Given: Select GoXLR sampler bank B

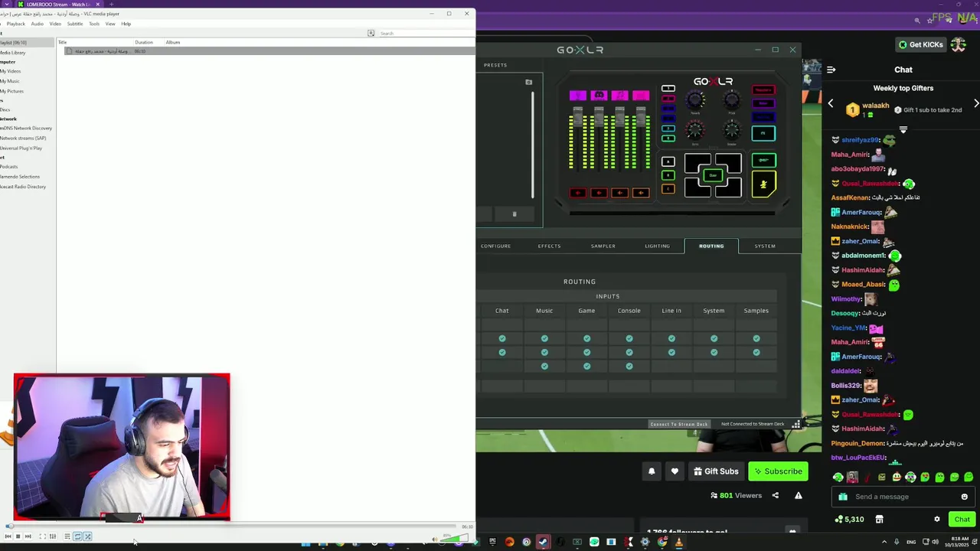Looking at the screenshot, I should click(668, 175).
